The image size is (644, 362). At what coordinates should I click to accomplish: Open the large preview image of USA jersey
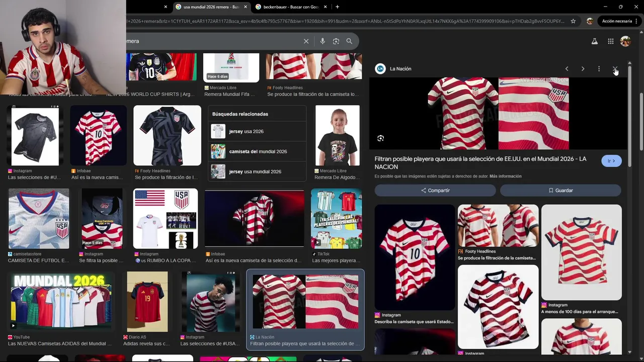click(x=498, y=114)
